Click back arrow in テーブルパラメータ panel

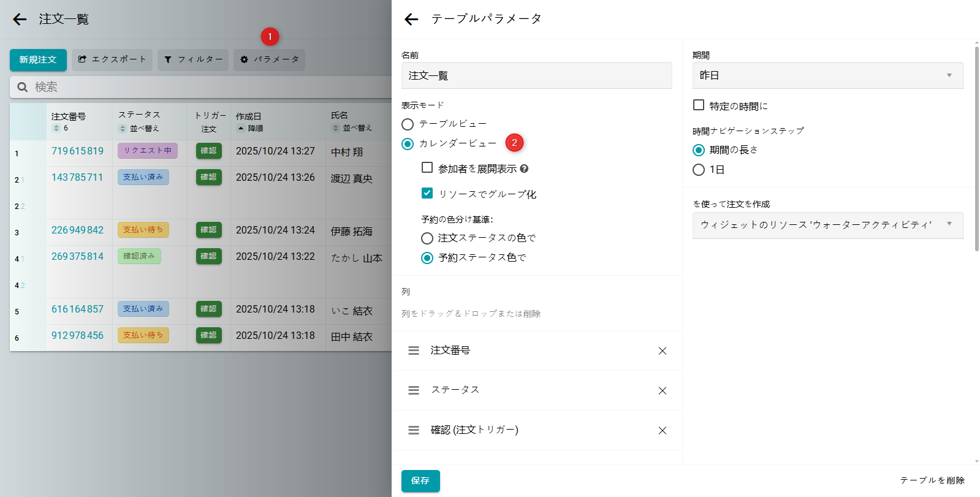411,20
